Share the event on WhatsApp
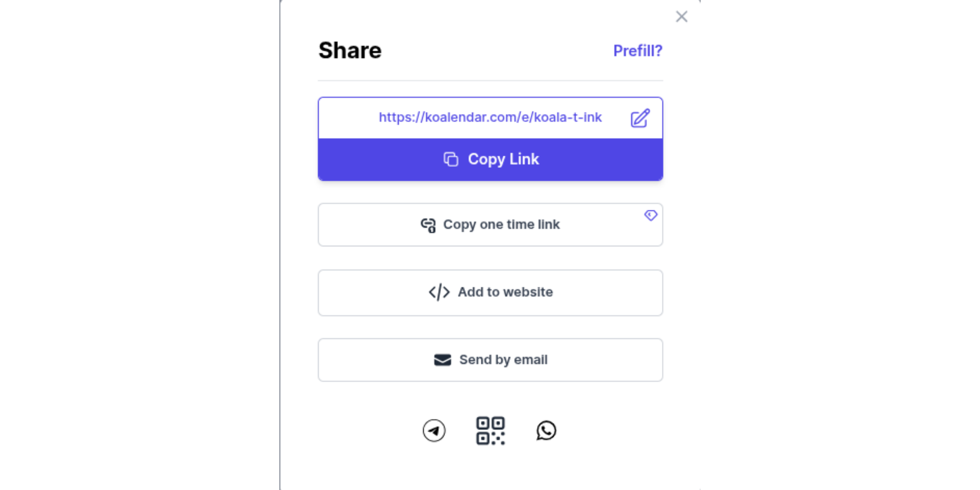This screenshot has height=490, width=980. 546,431
